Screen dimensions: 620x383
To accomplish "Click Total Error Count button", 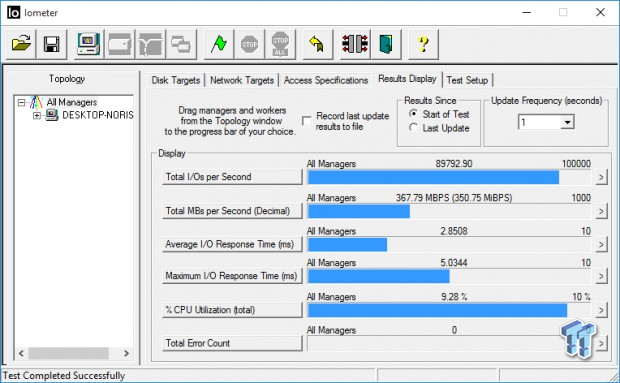I will 232,343.
